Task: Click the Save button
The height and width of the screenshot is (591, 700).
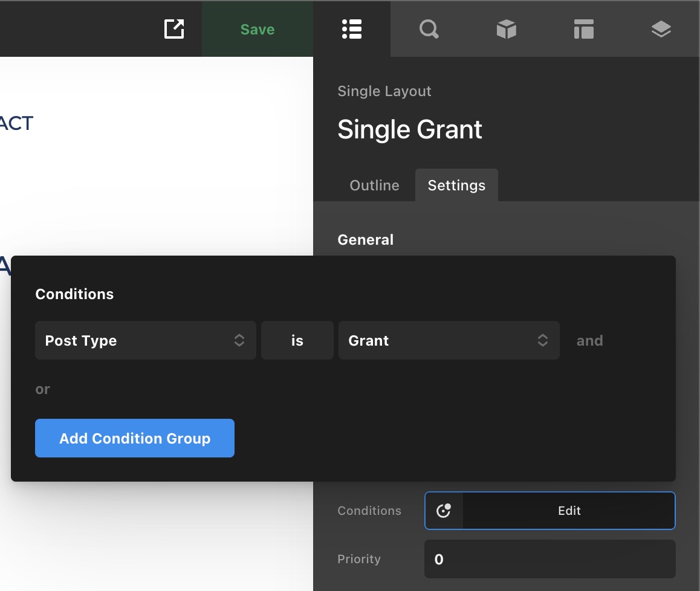Action: pyautogui.click(x=258, y=29)
